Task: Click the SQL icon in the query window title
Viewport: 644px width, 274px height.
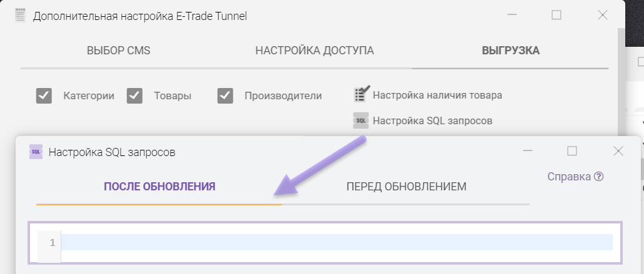Action: tap(36, 152)
